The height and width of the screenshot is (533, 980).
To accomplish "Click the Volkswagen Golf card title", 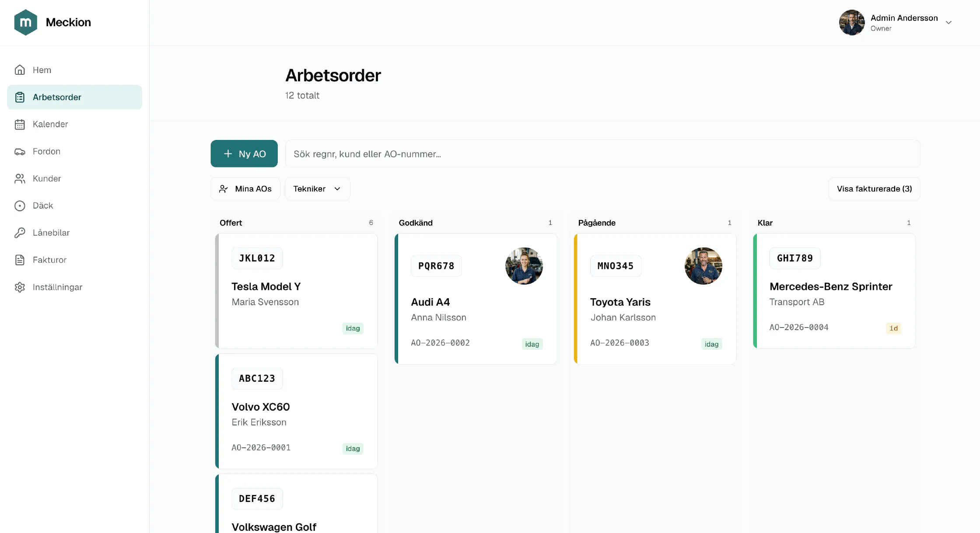I will (274, 527).
